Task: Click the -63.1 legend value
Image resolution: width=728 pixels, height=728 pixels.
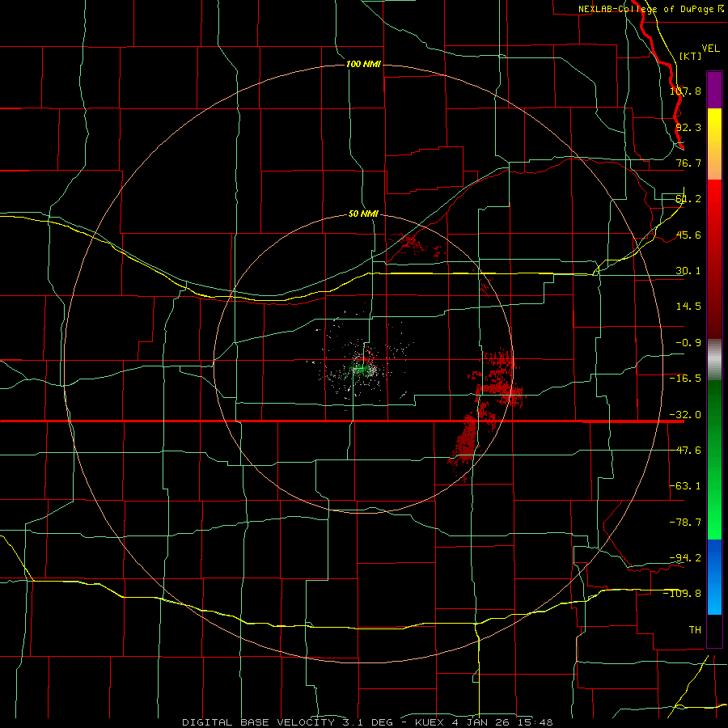Action: click(x=685, y=486)
